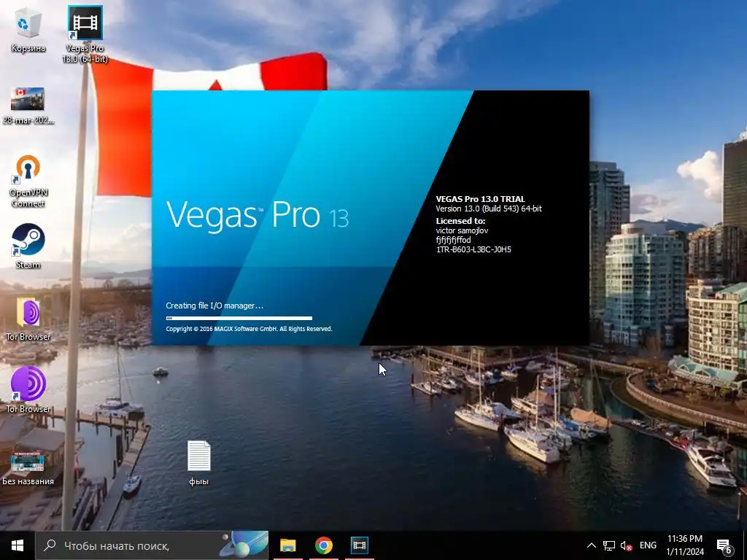
Task: Switch the ENG input language indicator
Action: pos(648,545)
